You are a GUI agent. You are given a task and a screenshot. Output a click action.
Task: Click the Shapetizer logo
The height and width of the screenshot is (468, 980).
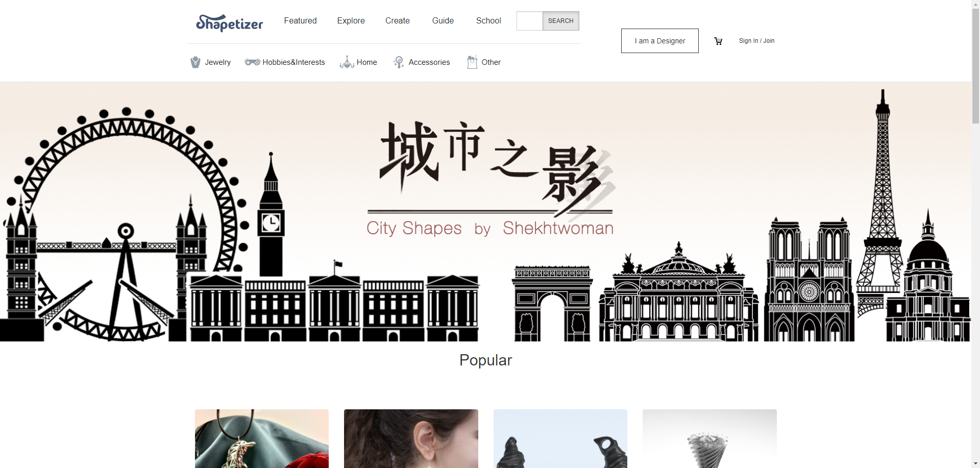click(x=229, y=22)
